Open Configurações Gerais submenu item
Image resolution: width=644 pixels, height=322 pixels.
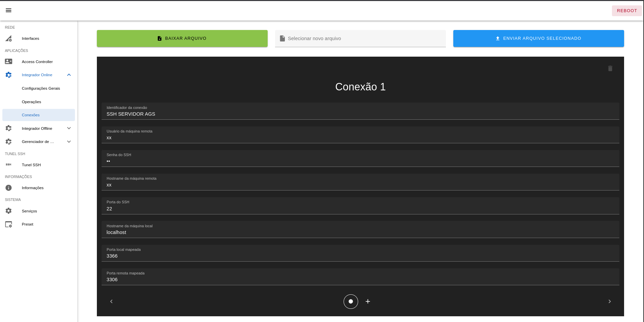pyautogui.click(x=41, y=88)
